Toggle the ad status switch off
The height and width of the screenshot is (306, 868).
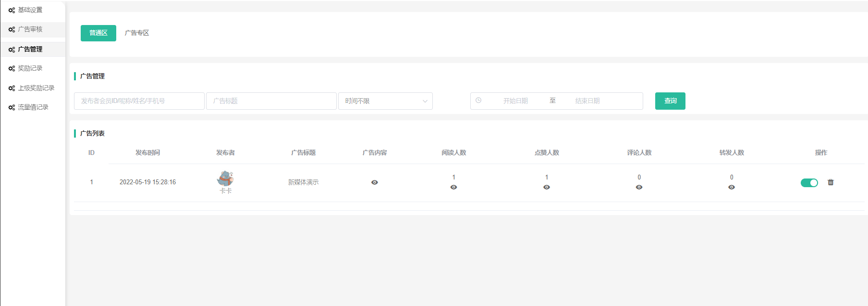click(809, 183)
